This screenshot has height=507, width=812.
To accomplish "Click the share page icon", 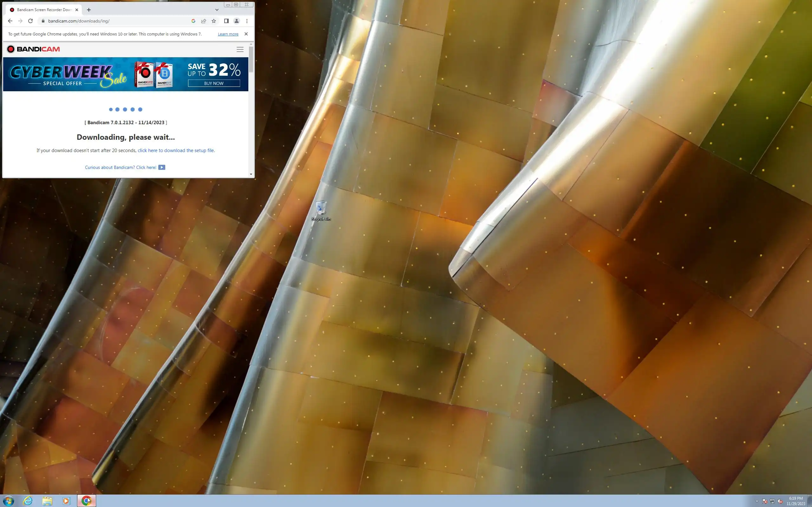I will [204, 21].
